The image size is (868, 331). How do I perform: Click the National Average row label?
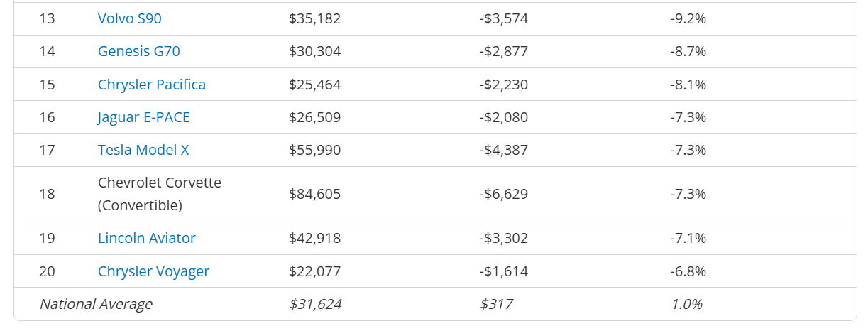(96, 304)
